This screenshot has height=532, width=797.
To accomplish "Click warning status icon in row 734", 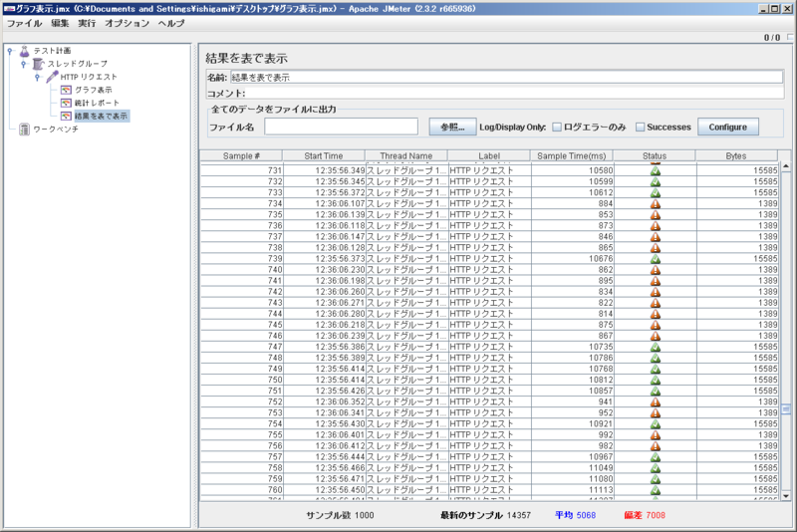I will (656, 204).
